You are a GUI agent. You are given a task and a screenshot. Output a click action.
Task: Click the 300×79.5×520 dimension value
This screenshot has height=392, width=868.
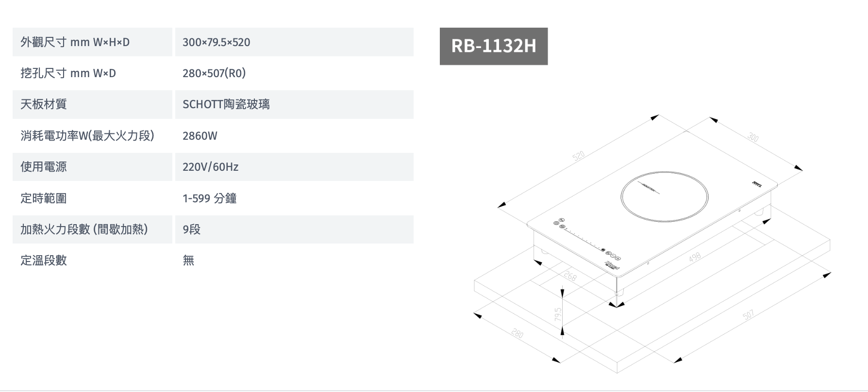(x=217, y=42)
